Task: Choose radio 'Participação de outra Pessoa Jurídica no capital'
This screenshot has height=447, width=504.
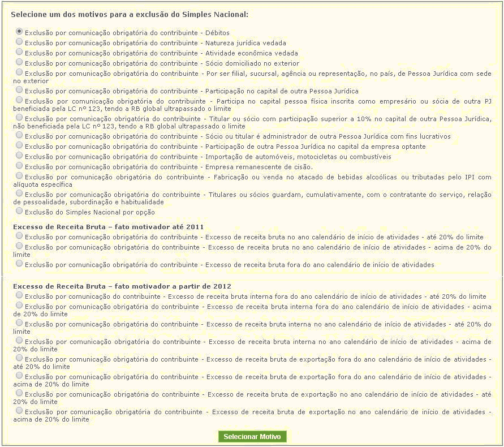Action: [19, 145]
